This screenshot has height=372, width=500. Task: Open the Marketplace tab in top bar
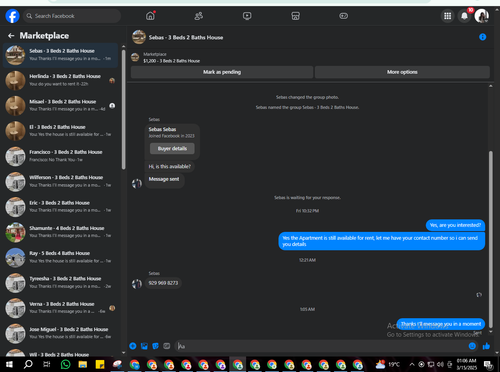(295, 16)
